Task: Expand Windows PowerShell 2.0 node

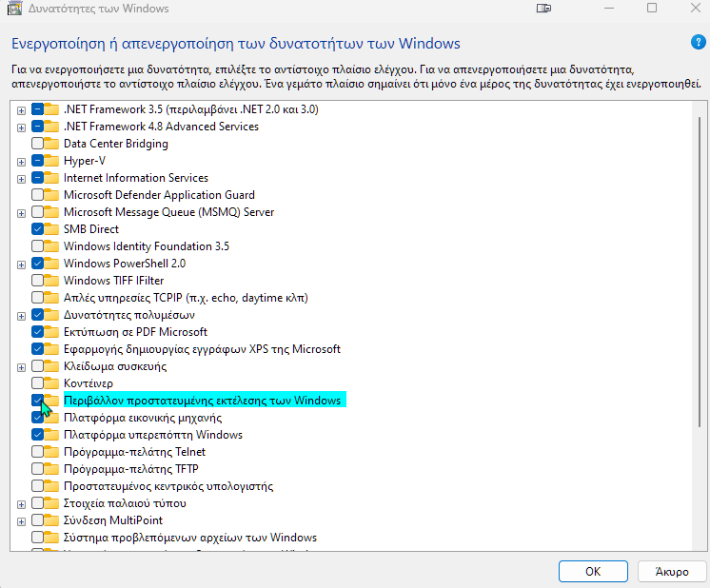Action: [21, 265]
